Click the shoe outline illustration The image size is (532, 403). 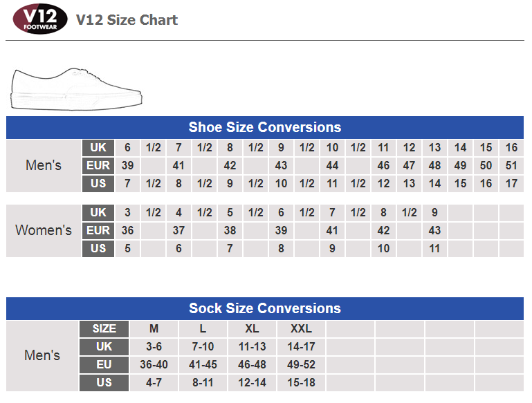point(77,88)
